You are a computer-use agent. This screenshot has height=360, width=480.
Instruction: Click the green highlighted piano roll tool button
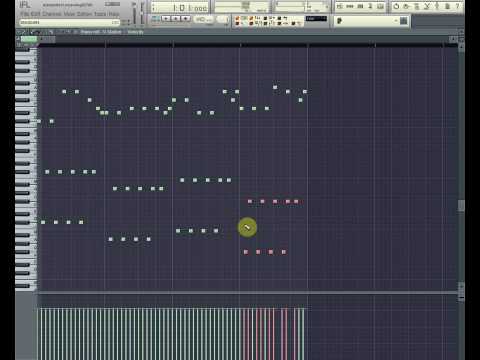click(x=29, y=39)
